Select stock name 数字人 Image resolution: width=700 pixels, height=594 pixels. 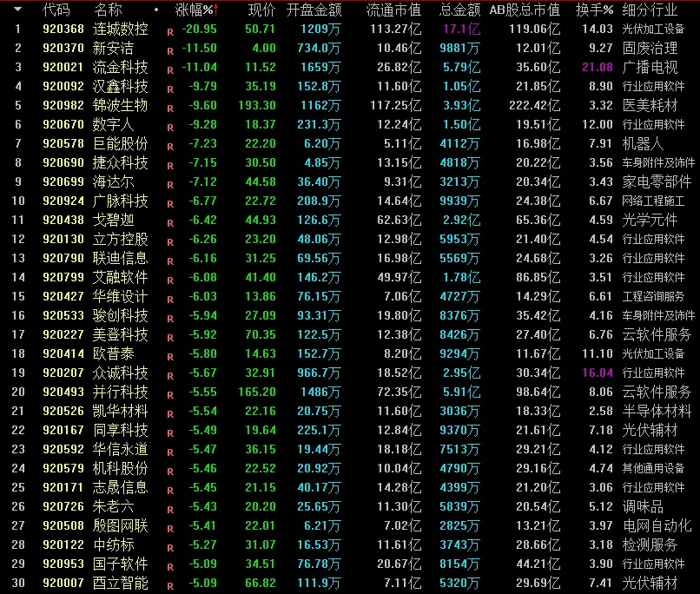pyautogui.click(x=113, y=124)
